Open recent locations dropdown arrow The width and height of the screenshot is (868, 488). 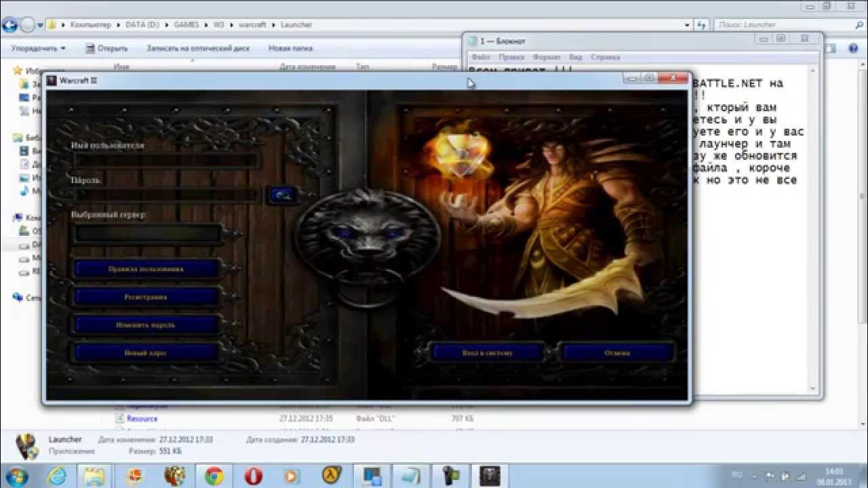point(41,25)
